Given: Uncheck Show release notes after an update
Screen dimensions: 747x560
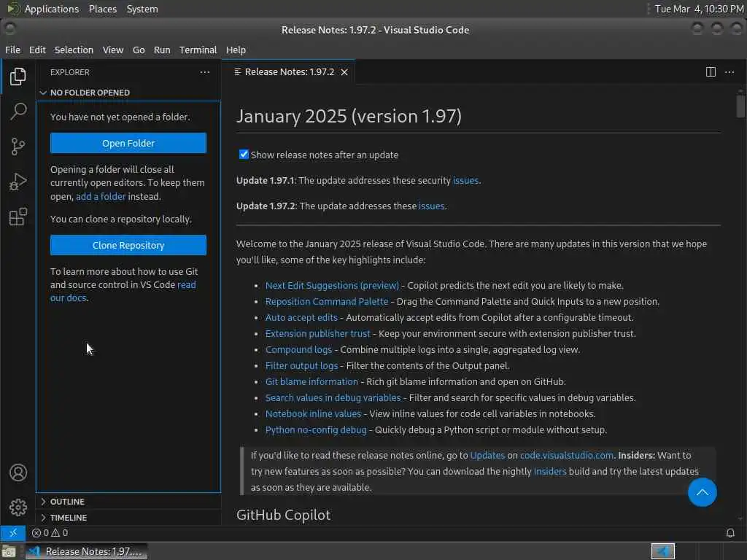Looking at the screenshot, I should [x=244, y=155].
